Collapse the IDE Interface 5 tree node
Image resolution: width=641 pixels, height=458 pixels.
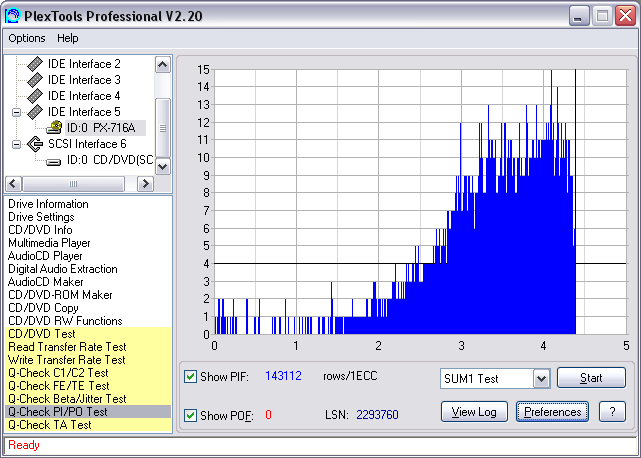(16, 112)
